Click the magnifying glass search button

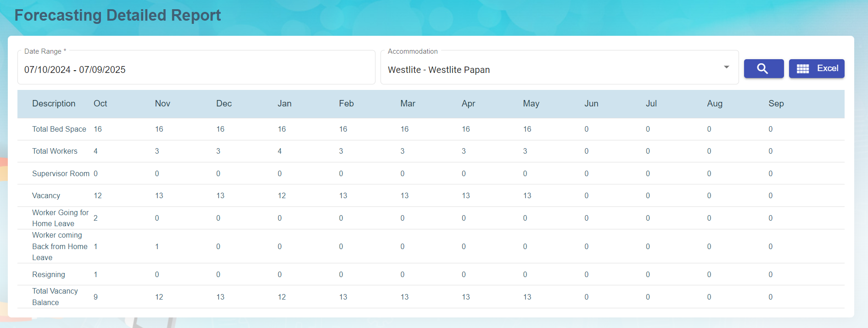(x=763, y=69)
